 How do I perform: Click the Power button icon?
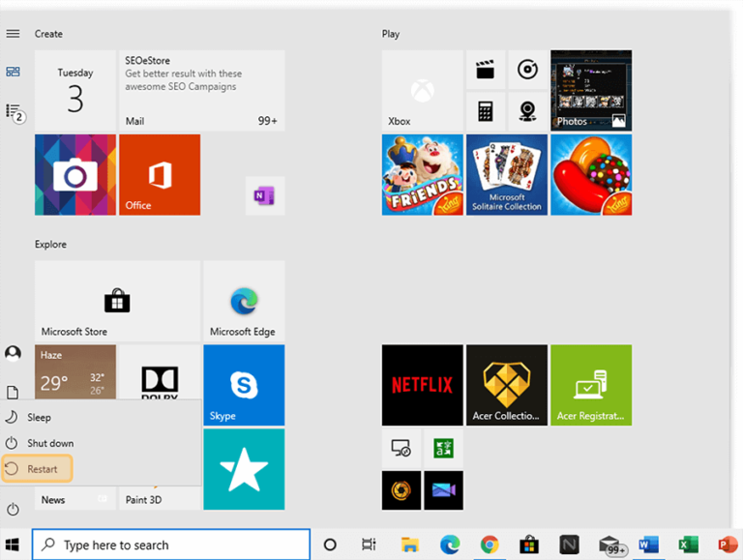[13, 510]
